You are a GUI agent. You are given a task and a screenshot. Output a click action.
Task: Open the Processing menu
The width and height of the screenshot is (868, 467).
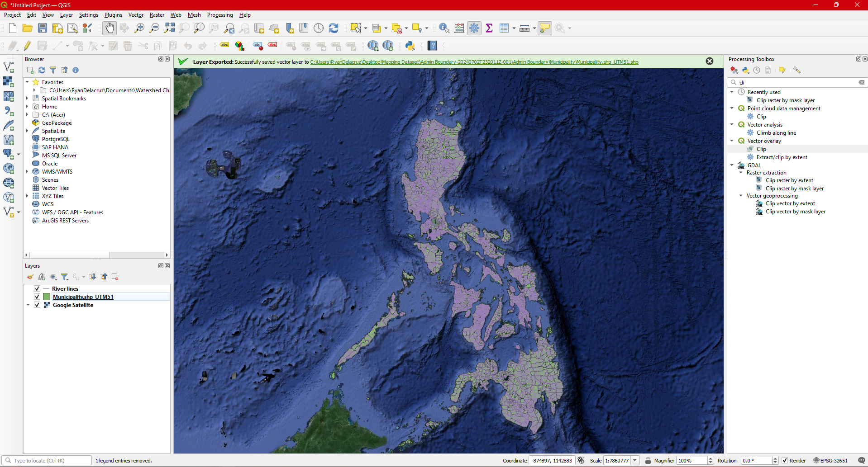pos(219,15)
